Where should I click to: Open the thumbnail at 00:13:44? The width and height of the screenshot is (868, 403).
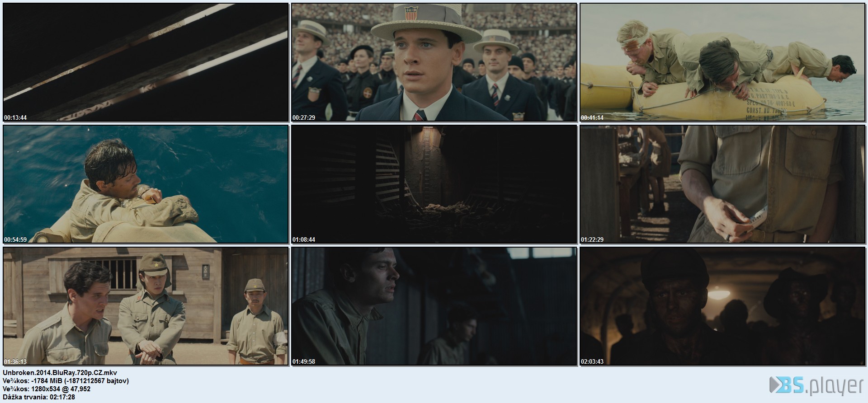click(x=146, y=62)
